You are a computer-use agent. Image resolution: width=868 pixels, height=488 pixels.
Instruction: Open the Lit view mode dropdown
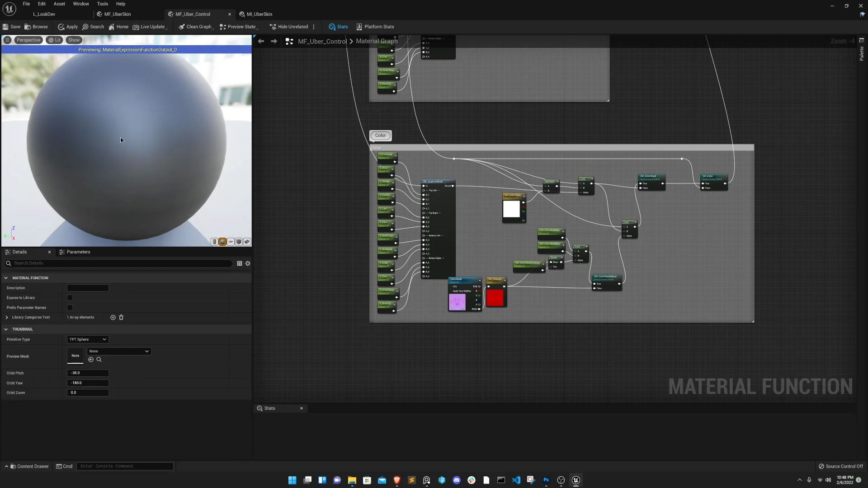click(x=55, y=40)
